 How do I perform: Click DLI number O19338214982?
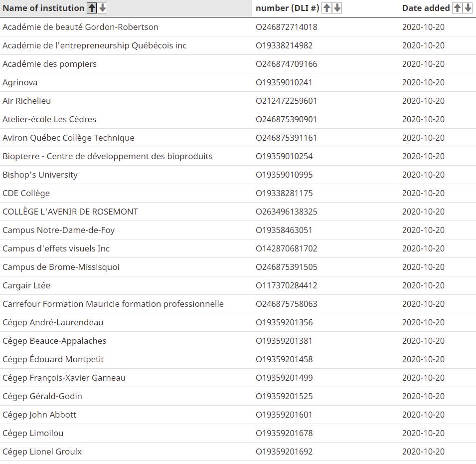click(284, 45)
